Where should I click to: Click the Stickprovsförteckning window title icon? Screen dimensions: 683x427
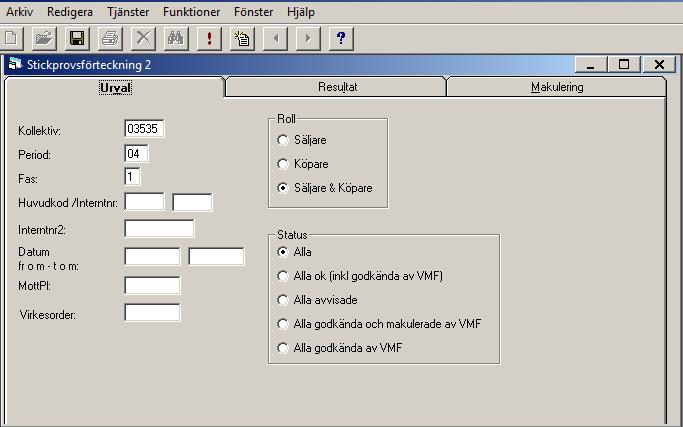[x=15, y=64]
